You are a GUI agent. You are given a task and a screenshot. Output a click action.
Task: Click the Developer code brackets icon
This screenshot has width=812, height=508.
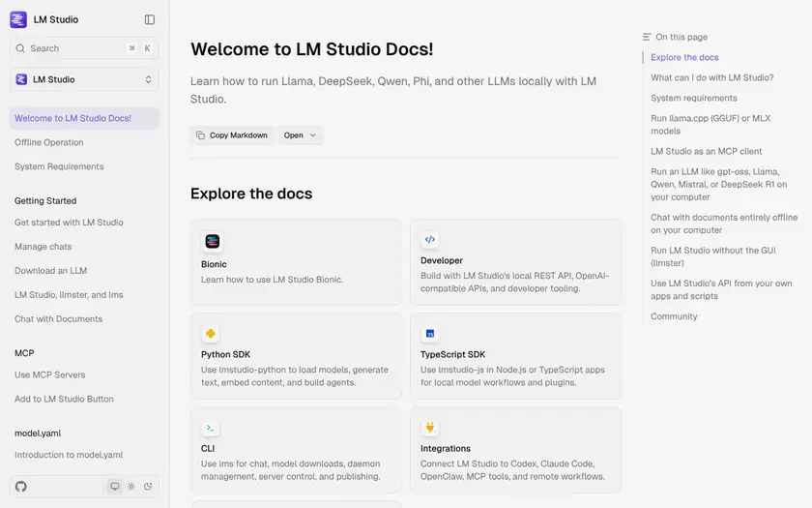pyautogui.click(x=430, y=240)
